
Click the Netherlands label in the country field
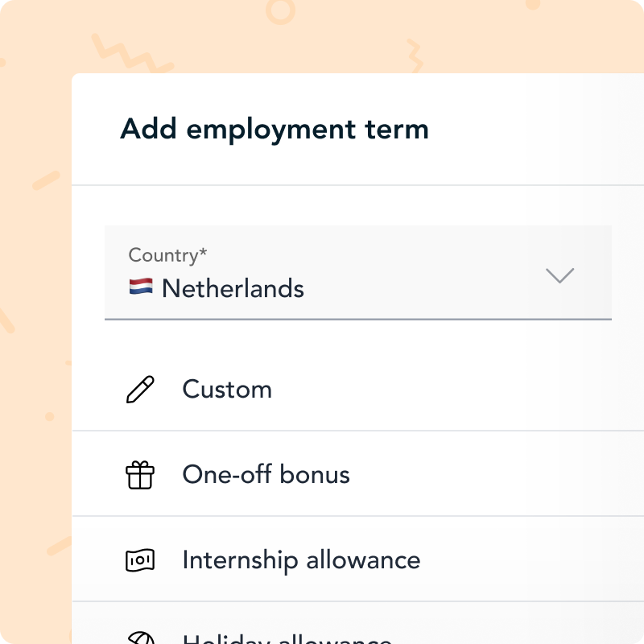[x=233, y=287]
